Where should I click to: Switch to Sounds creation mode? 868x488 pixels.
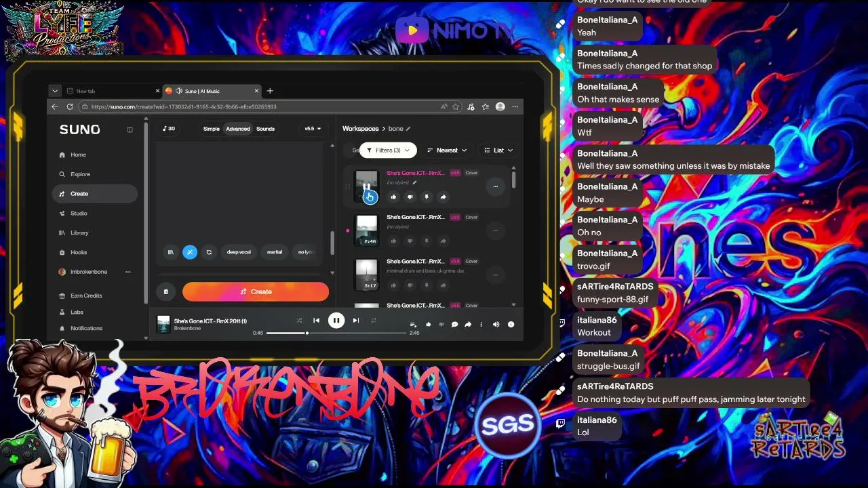point(265,129)
